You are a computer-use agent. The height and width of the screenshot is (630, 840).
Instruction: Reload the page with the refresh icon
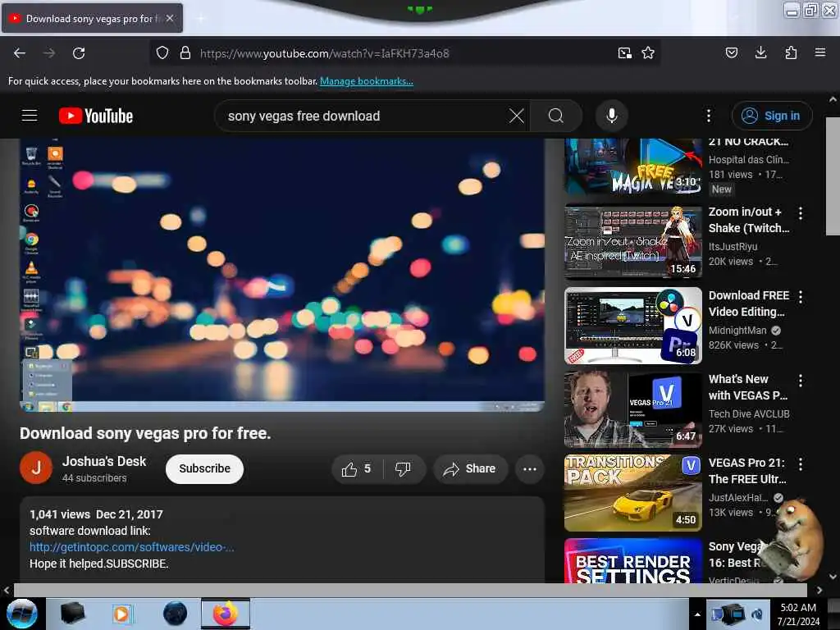pos(79,53)
